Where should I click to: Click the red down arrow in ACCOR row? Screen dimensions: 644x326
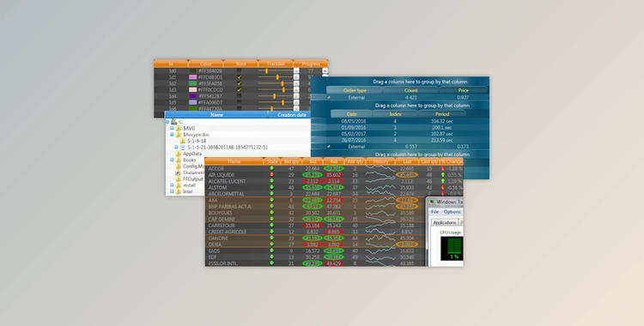tap(443, 168)
